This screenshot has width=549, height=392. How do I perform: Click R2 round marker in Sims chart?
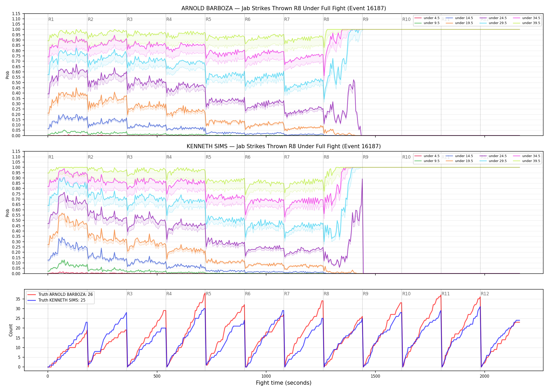pos(90,157)
